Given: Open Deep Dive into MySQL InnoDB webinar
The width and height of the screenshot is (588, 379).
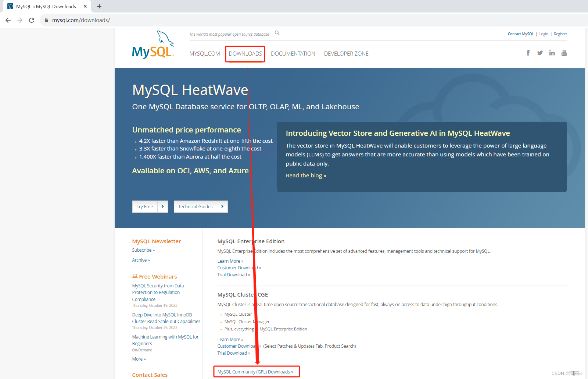Looking at the screenshot, I should click(166, 318).
